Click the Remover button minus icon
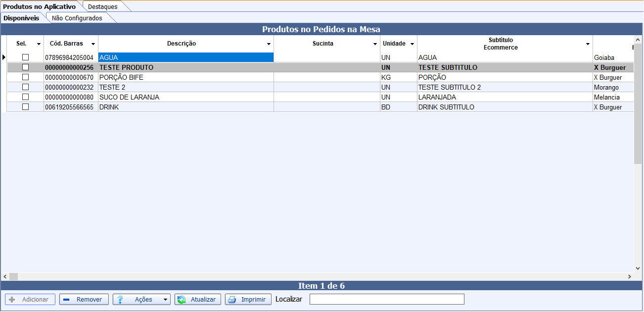The width and height of the screenshot is (644, 312). coord(66,300)
